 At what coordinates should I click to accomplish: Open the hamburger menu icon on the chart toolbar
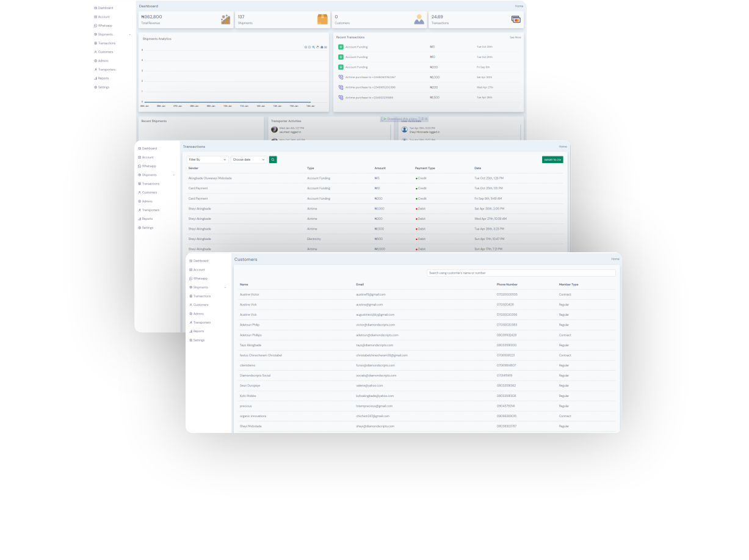tap(325, 47)
